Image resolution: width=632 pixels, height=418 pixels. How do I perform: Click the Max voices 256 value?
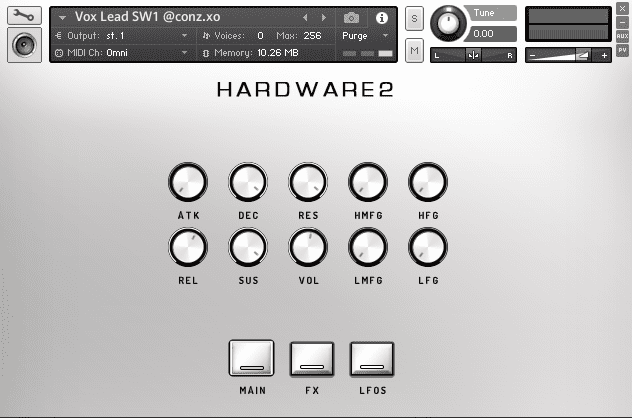(312, 35)
